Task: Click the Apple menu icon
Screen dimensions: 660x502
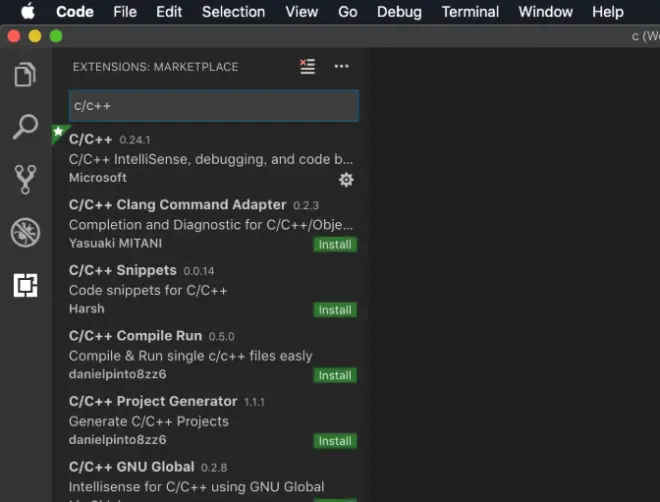Action: (28, 11)
